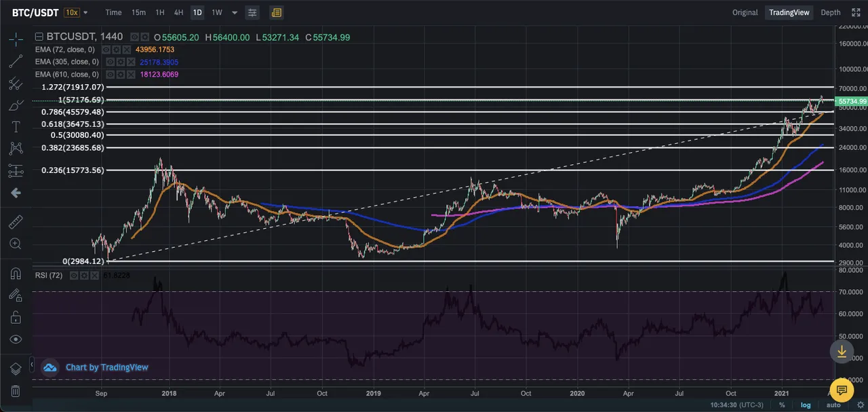Open the price scale settings gear
868x412 pixels.
tap(861, 405)
